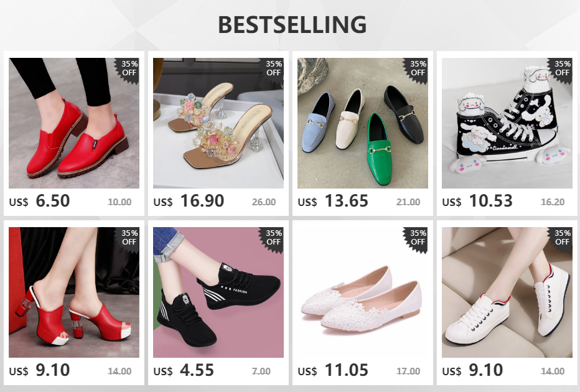This screenshot has height=392, width=580.
Task: Open the four-color buckle loafers product image
Action: pos(362,123)
